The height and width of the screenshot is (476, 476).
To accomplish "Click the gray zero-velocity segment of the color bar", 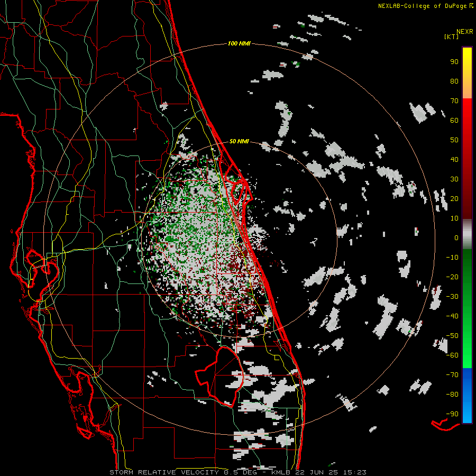I will coord(467,234).
